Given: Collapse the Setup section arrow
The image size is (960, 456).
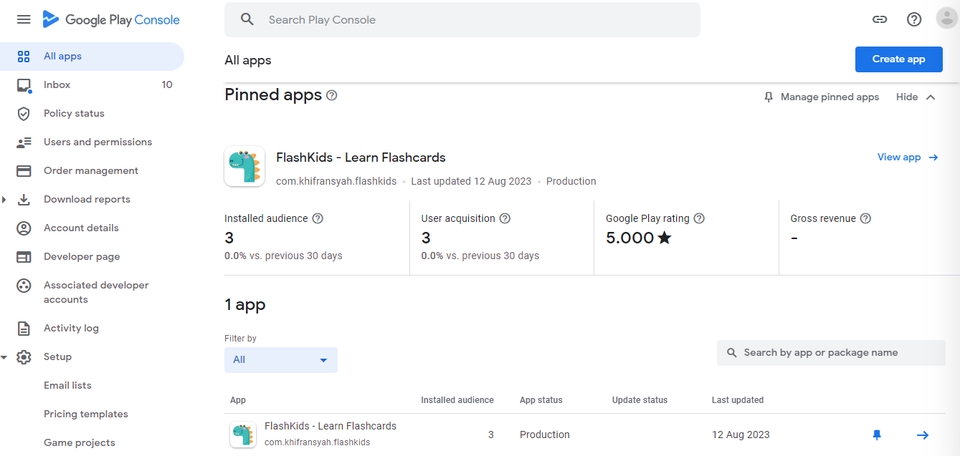Looking at the screenshot, I should [4, 357].
